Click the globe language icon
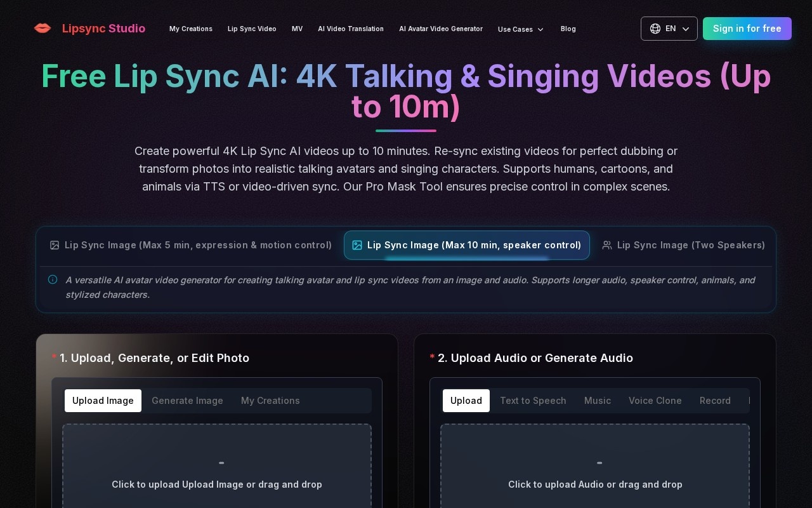 (655, 29)
